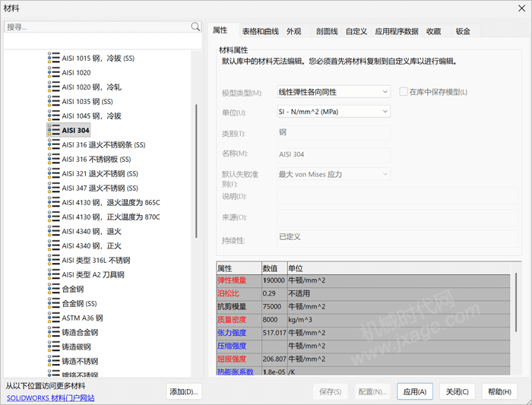Viewport: 532px width, 405px height.
Task: Click the search magnifier icon
Action: pos(195,27)
